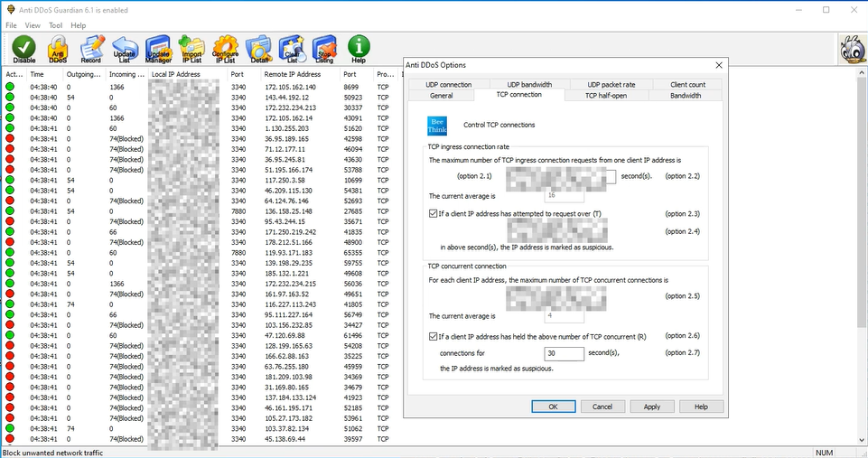Screen dimensions: 868x458
Task: Click the Update List icon
Action: pyautogui.click(x=125, y=49)
